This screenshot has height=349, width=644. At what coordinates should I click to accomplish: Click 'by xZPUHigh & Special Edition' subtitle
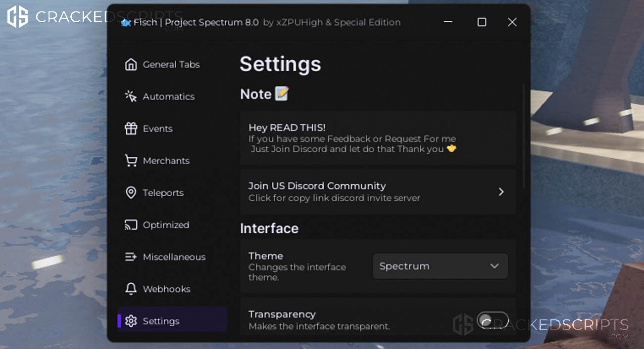[332, 23]
